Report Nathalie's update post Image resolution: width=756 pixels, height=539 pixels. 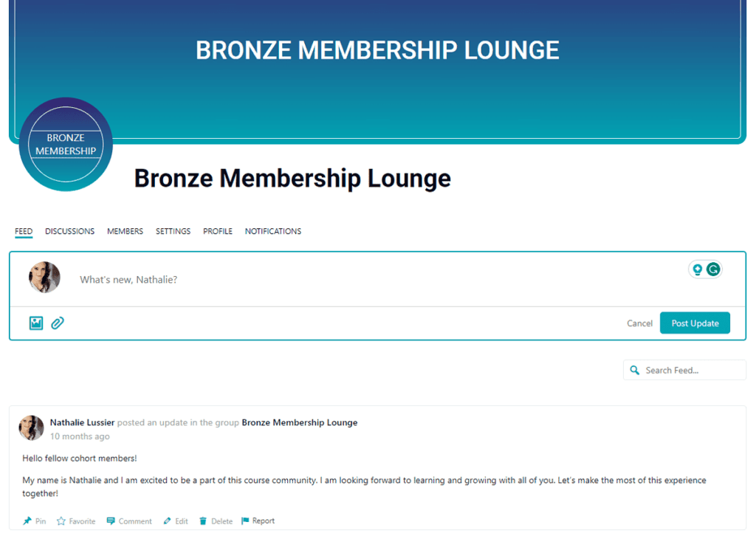(x=258, y=521)
